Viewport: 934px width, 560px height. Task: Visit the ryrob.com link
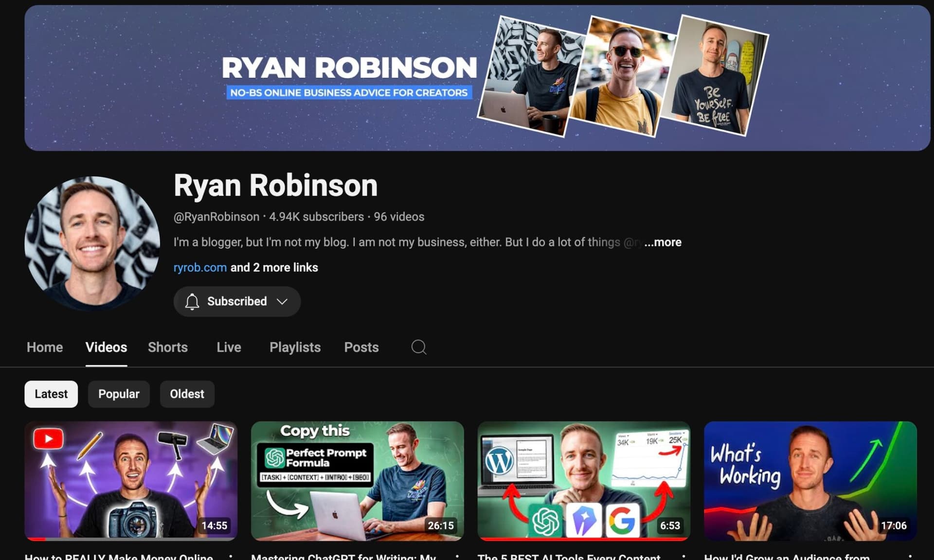click(200, 267)
